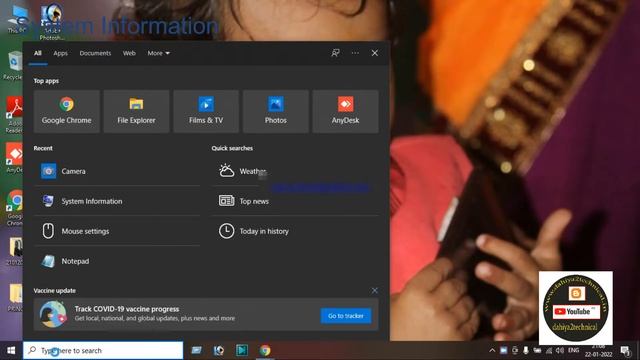640x360 pixels.
Task: Click the search feedback icon
Action: pos(336,53)
